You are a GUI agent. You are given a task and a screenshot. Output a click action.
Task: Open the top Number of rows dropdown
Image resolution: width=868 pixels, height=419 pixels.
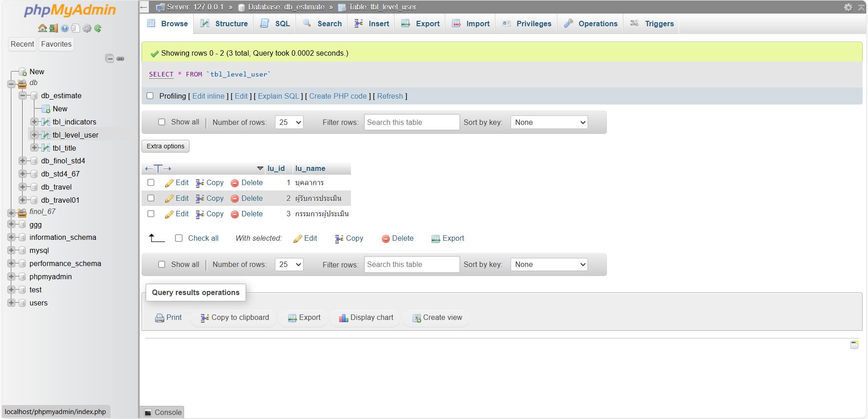point(289,122)
